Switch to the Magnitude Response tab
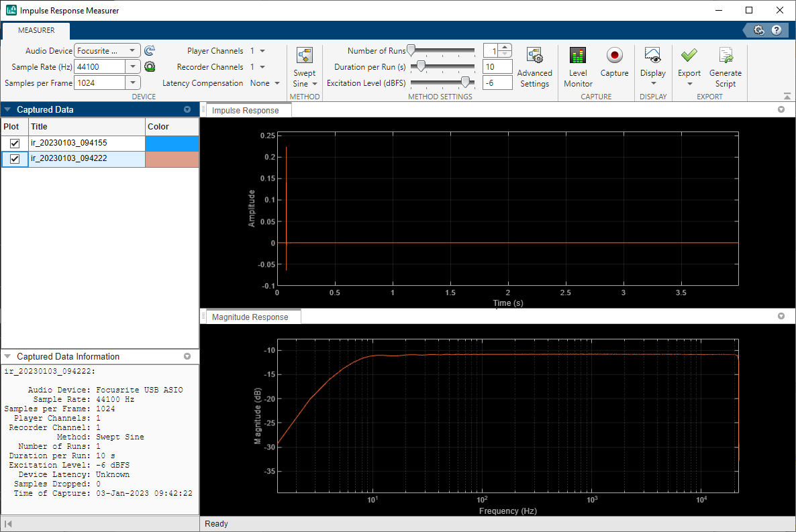This screenshot has height=532, width=796. pyautogui.click(x=251, y=315)
